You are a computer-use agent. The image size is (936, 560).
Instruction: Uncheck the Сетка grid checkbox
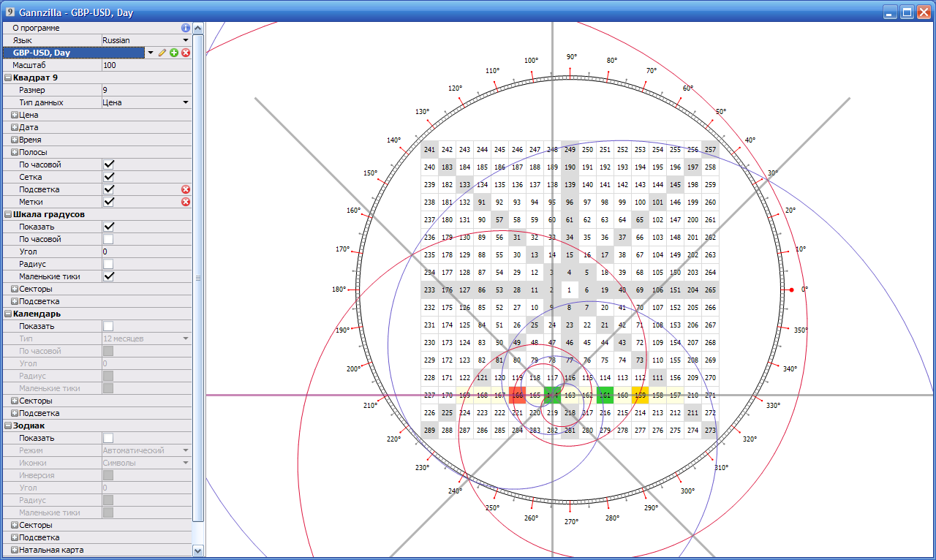[x=109, y=177]
